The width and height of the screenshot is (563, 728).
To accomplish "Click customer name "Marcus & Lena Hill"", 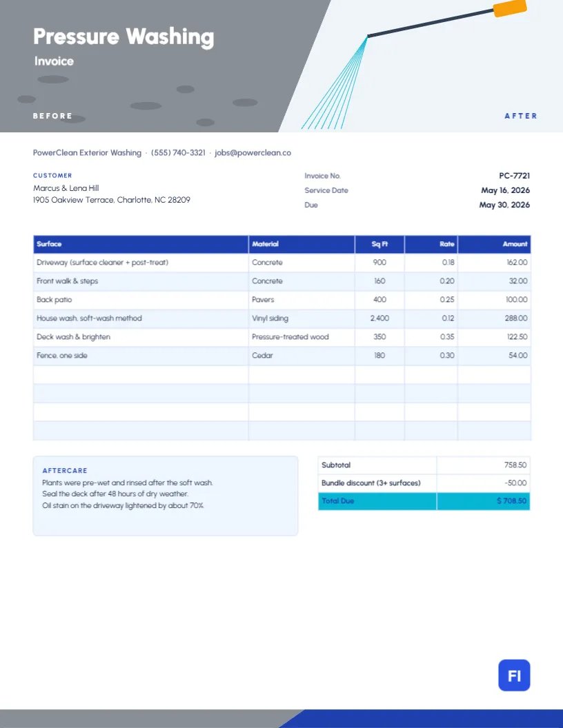I will [66, 188].
